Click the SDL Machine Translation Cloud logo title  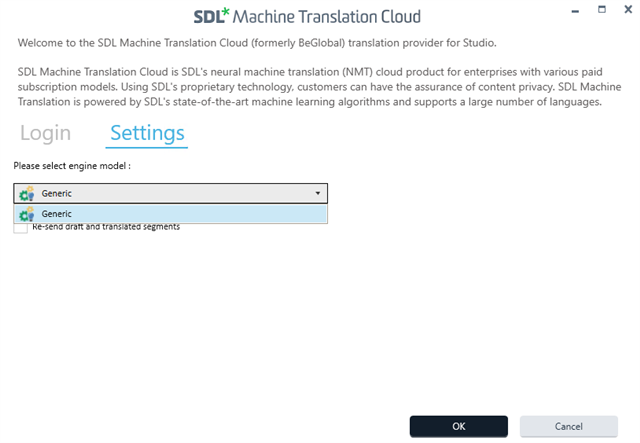tap(307, 16)
